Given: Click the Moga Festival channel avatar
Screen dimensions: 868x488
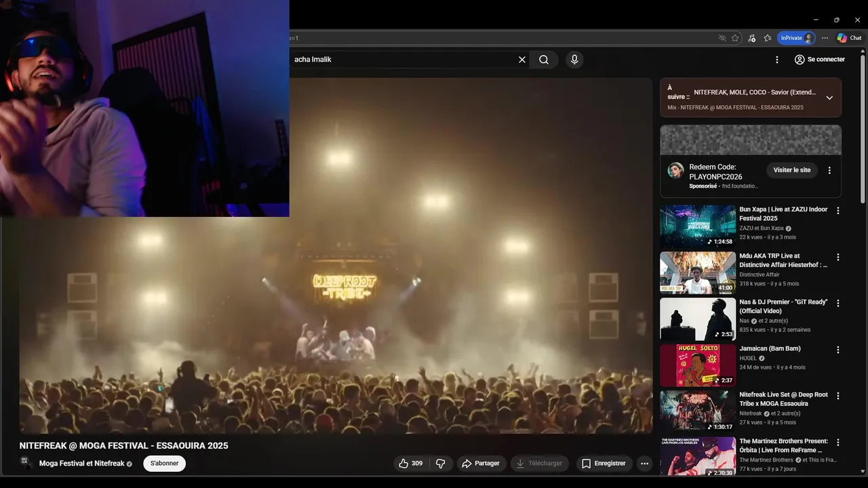Looking at the screenshot, I should tap(26, 462).
